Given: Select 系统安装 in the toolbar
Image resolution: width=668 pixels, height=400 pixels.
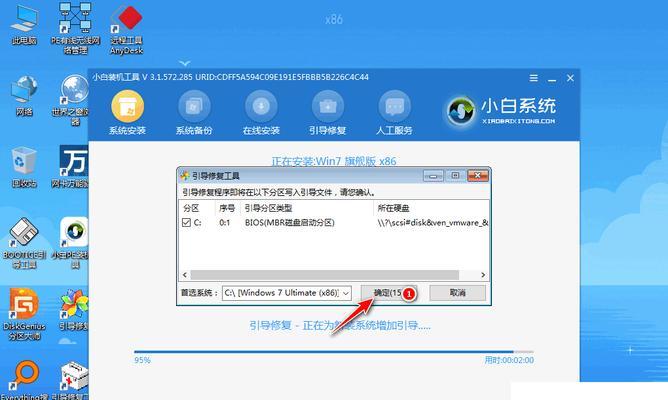Looking at the screenshot, I should coord(127,113).
